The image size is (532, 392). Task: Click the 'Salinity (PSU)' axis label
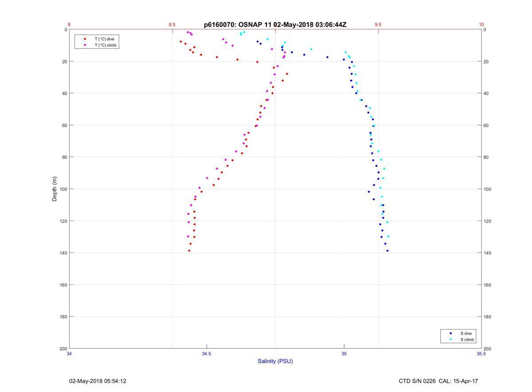pyautogui.click(x=275, y=361)
